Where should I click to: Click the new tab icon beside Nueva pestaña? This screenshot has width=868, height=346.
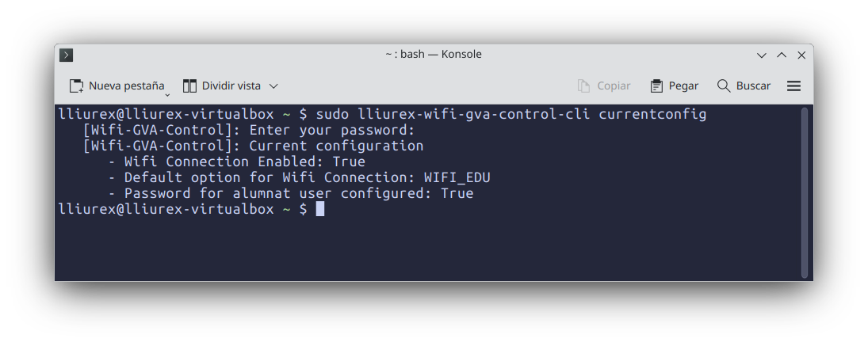[76, 86]
